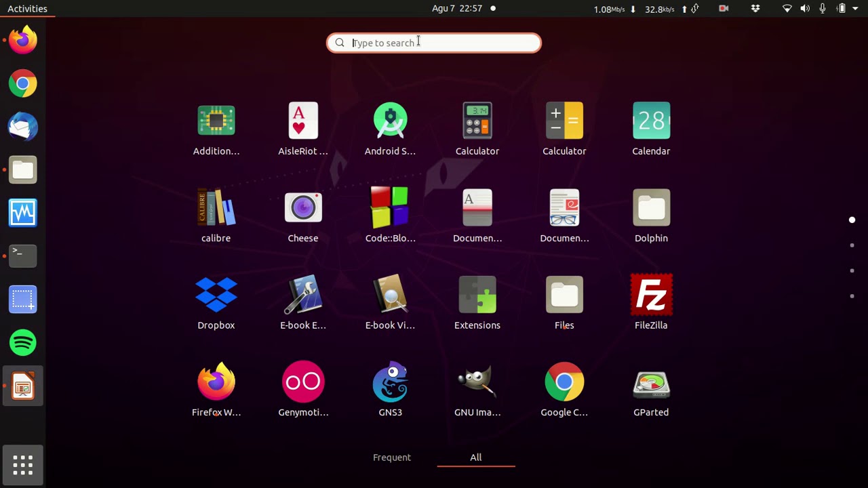Screen dimensions: 868x488
Task: Open the system monitor graph app in dock
Action: [23, 213]
